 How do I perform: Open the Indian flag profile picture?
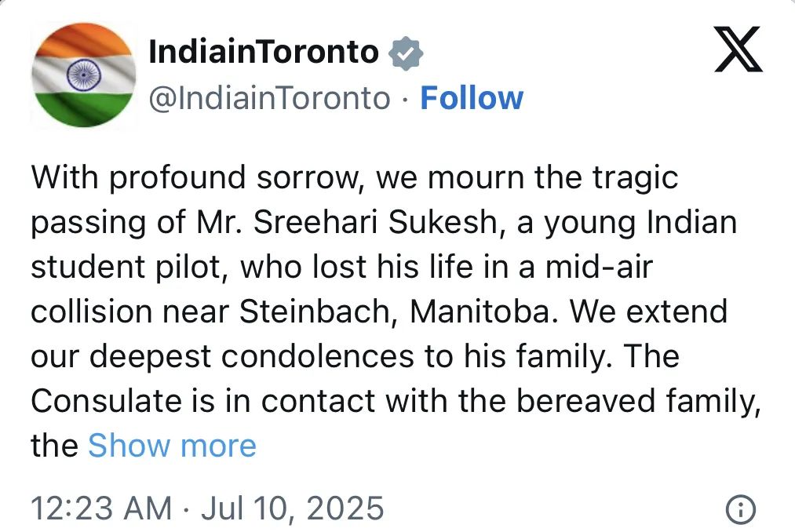(x=84, y=75)
